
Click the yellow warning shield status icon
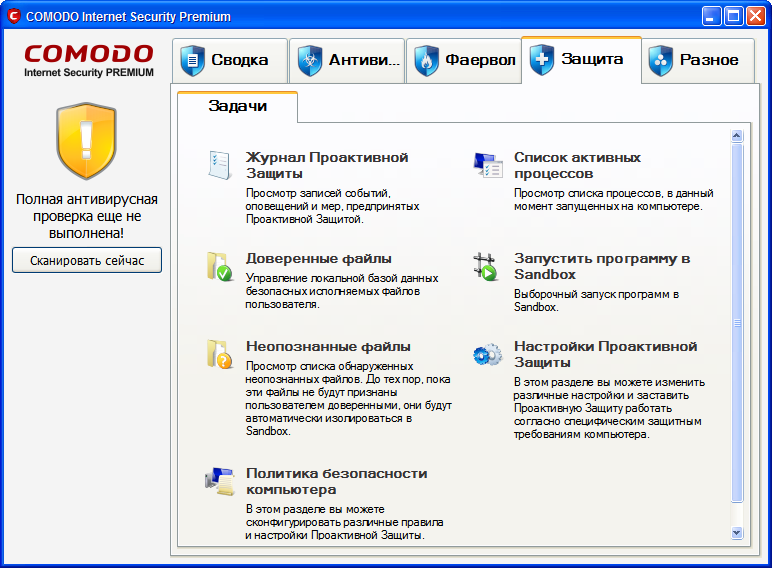(87, 141)
